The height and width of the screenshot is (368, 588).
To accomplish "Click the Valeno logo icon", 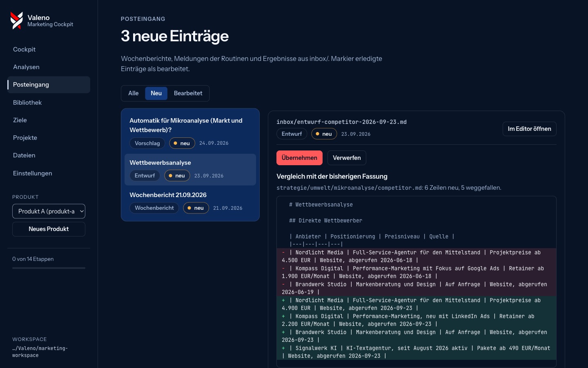I will coord(17,20).
